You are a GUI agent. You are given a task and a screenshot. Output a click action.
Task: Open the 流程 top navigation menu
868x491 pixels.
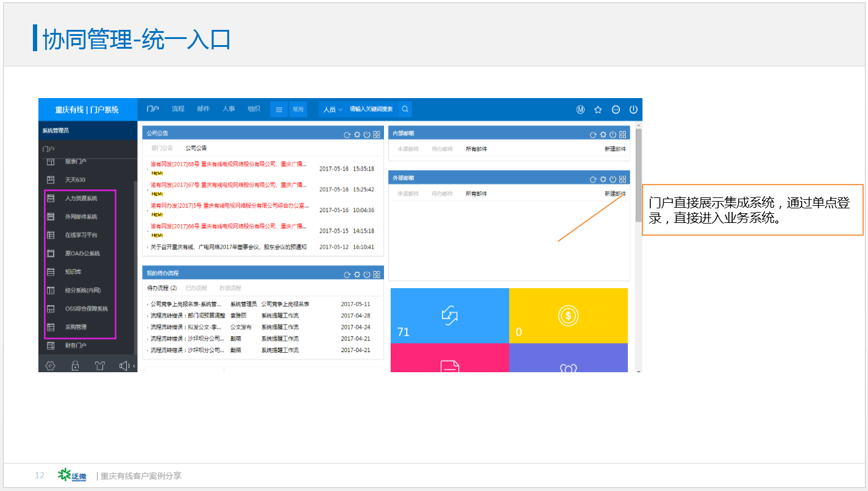click(x=178, y=109)
